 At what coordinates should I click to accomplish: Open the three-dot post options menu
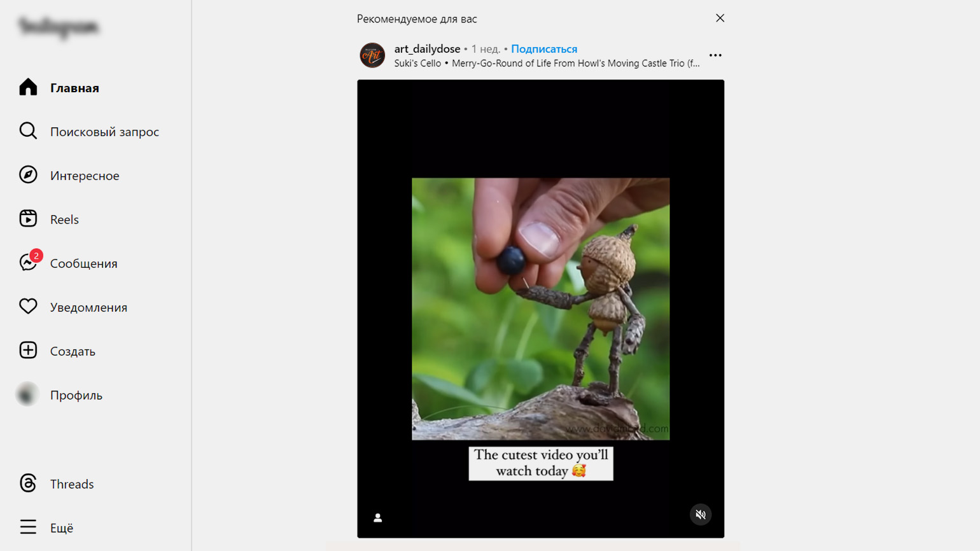pyautogui.click(x=715, y=55)
